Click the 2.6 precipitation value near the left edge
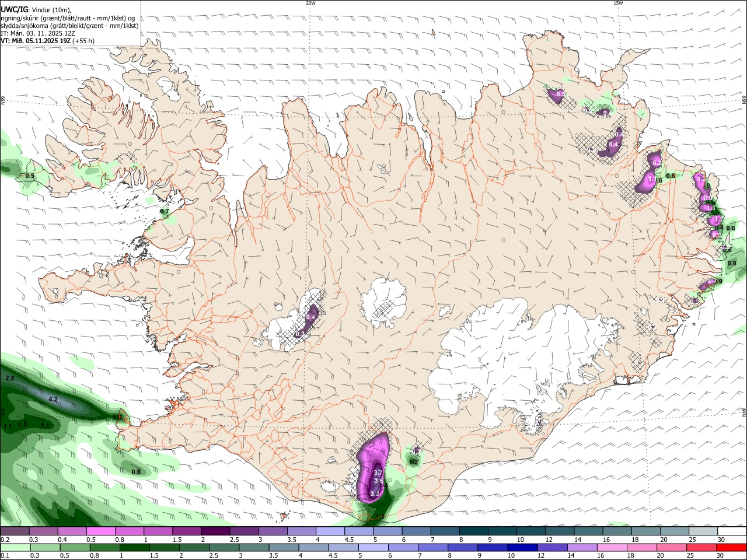 (x=9, y=379)
